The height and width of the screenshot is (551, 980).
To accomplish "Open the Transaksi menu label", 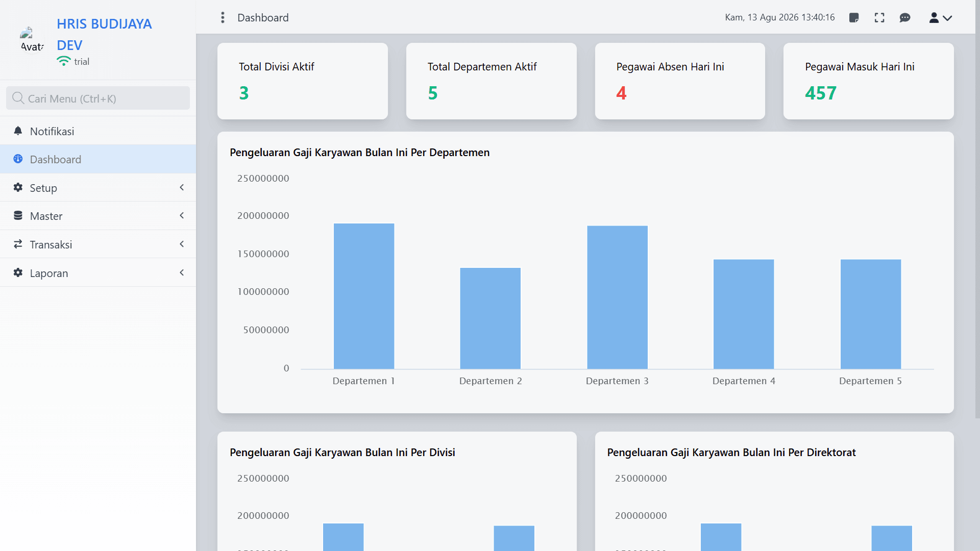I will click(x=51, y=244).
